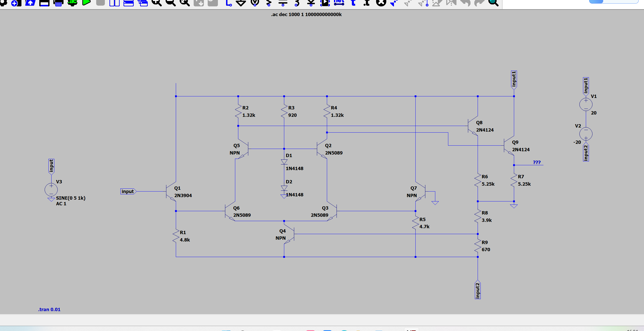Click the AC 1 text of V3
644x331 pixels.
(61, 203)
